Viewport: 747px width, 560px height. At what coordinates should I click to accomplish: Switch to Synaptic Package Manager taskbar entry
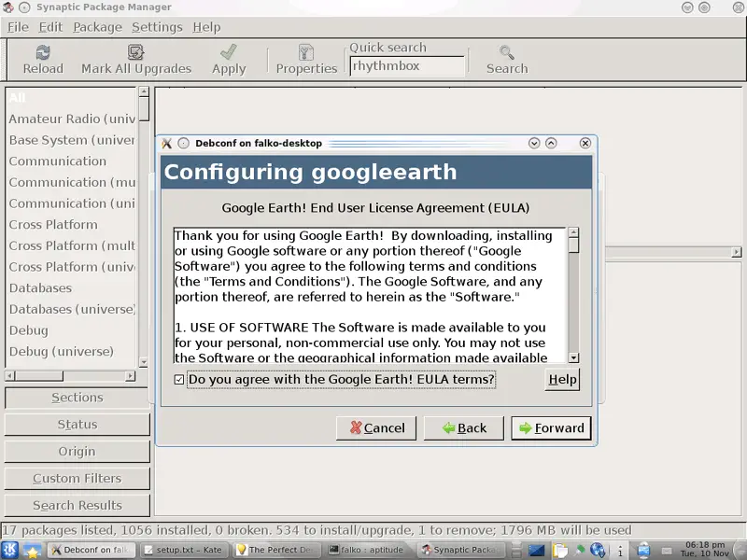(x=461, y=550)
